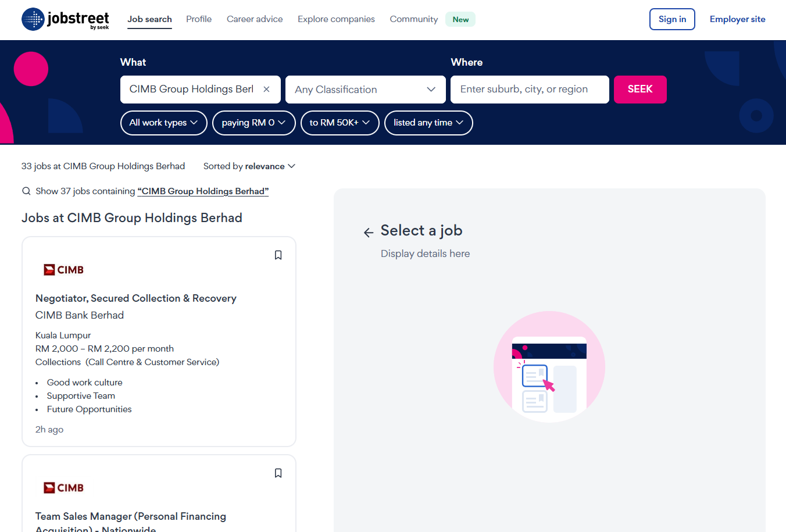
Task: Save the Team Sales Manager job
Action: click(278, 473)
